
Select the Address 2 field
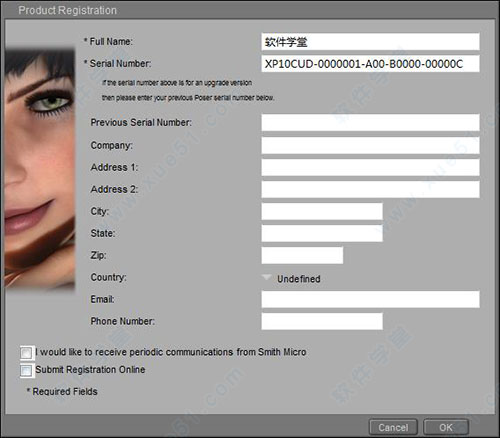[x=370, y=189]
